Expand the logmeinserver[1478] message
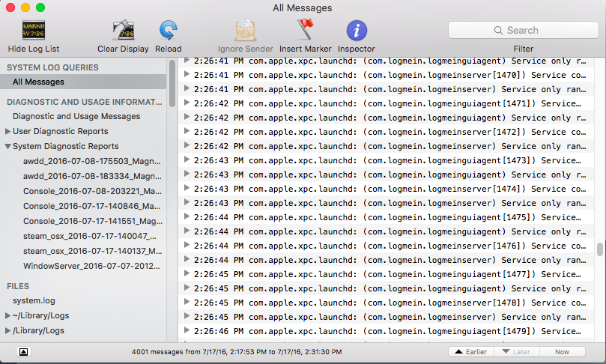 pyautogui.click(x=187, y=302)
